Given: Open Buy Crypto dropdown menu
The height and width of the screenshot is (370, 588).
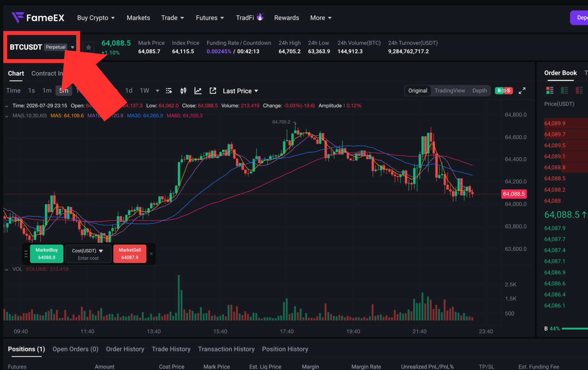Looking at the screenshot, I should click(x=96, y=18).
